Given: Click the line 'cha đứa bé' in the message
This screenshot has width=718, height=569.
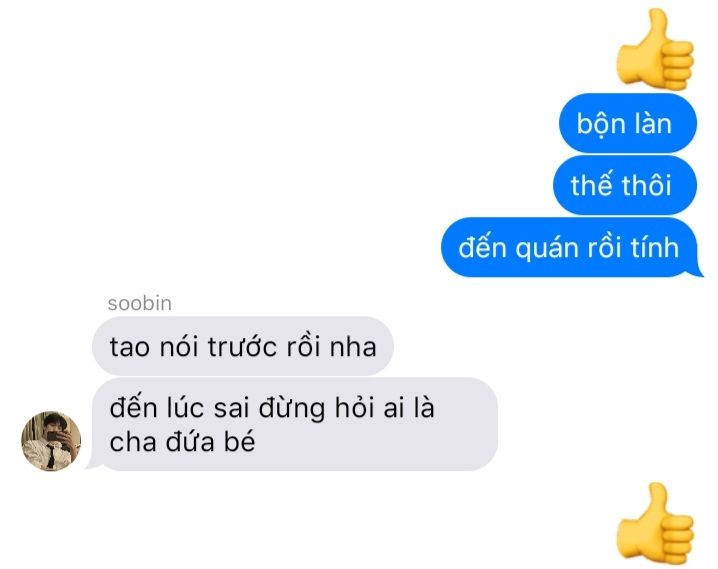Looking at the screenshot, I should 182,442.
